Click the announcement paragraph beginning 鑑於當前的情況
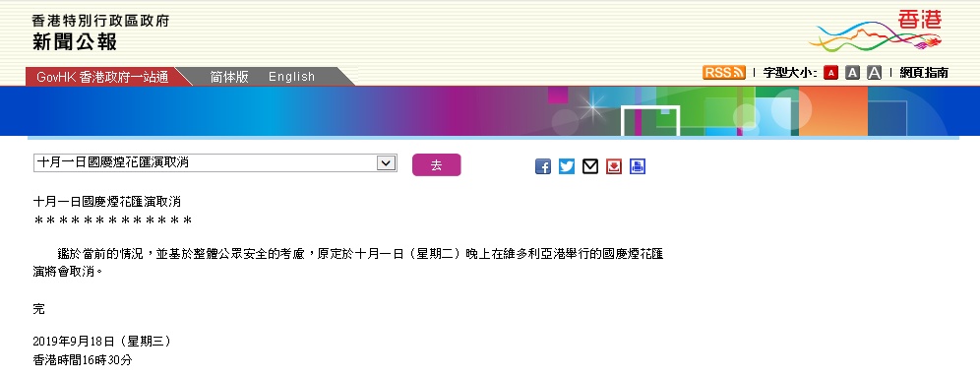The height and width of the screenshot is (378, 980). point(348,263)
